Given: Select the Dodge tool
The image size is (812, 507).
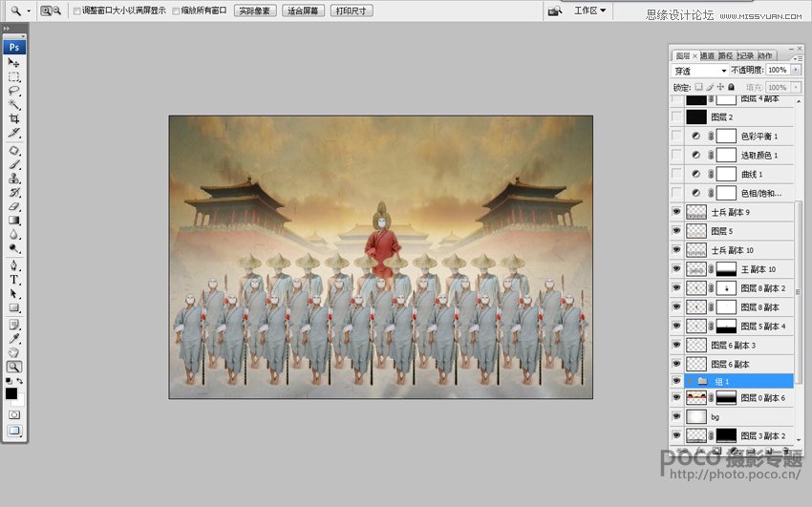Looking at the screenshot, I should click(x=14, y=248).
